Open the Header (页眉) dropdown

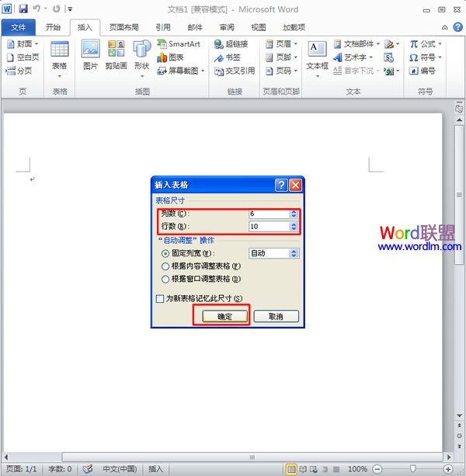coord(281,44)
